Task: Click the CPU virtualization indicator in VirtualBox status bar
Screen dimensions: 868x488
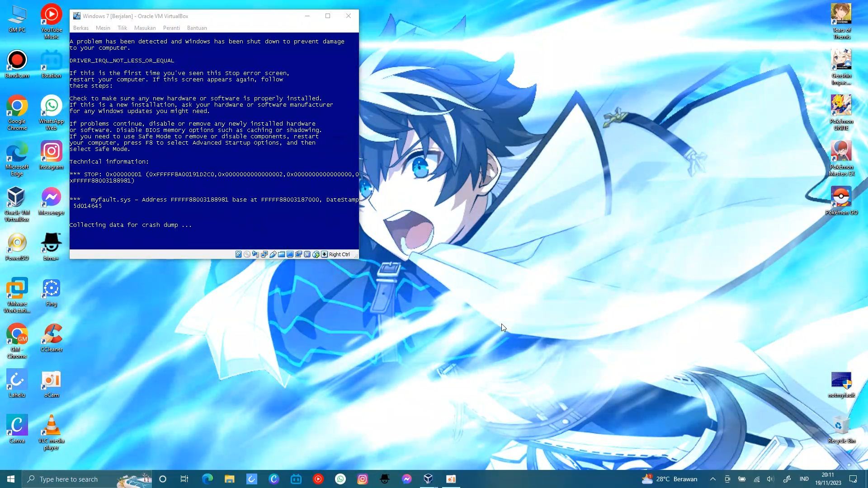Action: point(307,254)
